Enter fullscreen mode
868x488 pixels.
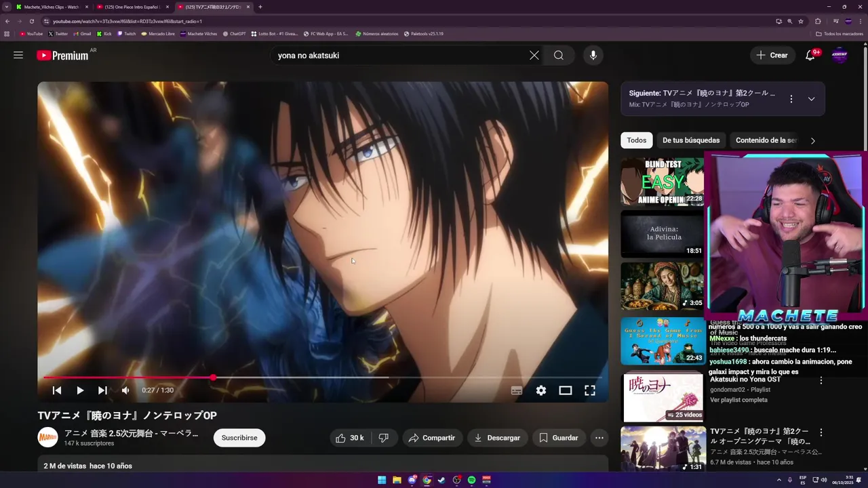click(590, 390)
